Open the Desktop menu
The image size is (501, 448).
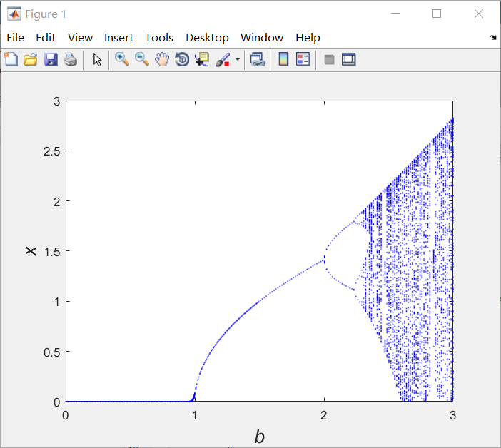click(207, 38)
